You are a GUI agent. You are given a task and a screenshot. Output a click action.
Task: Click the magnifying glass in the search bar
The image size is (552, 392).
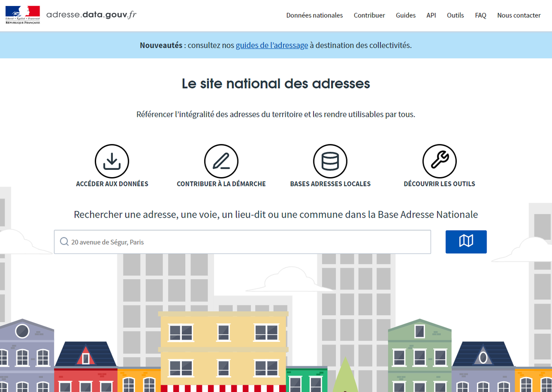coord(64,241)
